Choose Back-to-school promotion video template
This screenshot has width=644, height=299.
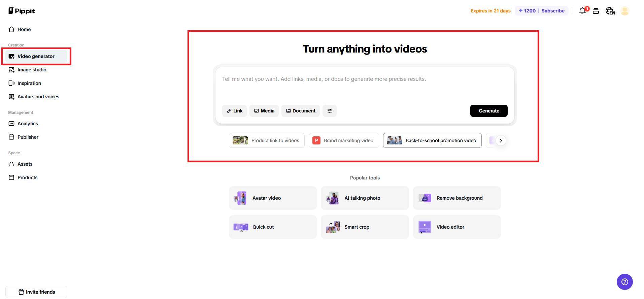(432, 140)
